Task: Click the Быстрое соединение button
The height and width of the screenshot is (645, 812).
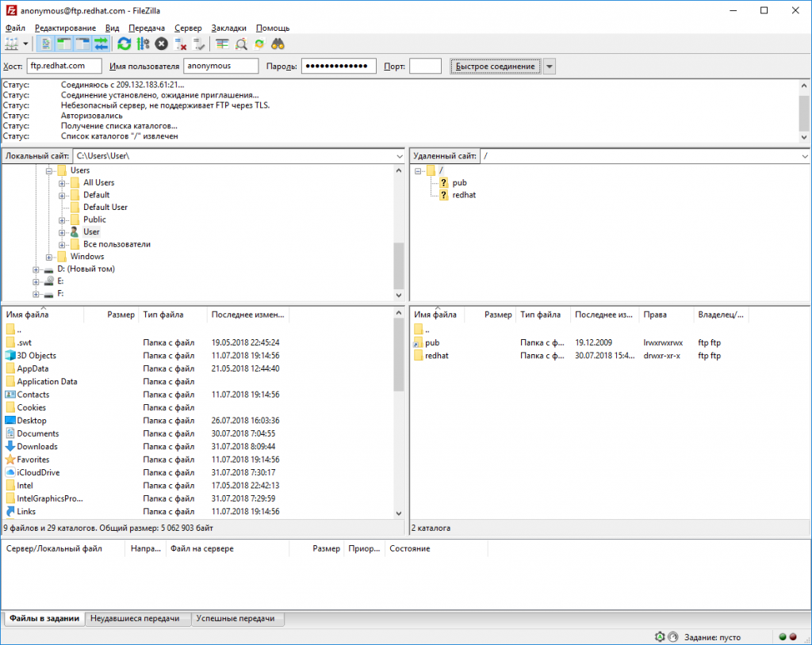Action: [496, 67]
